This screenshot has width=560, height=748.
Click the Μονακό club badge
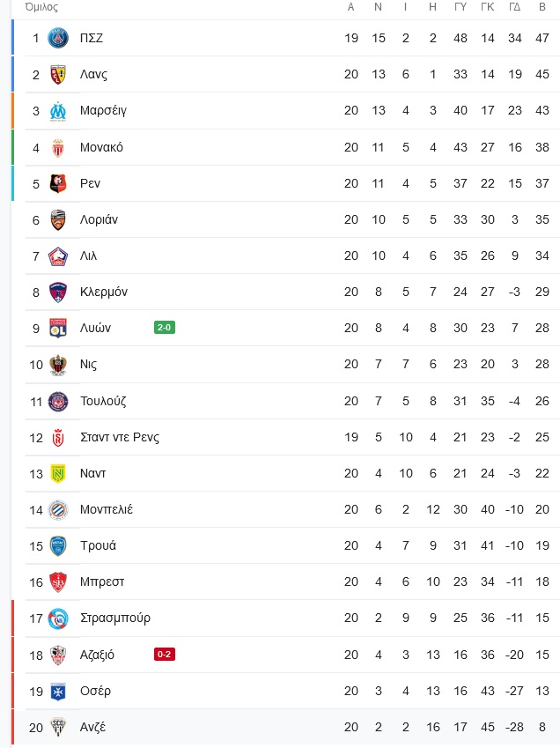click(58, 148)
